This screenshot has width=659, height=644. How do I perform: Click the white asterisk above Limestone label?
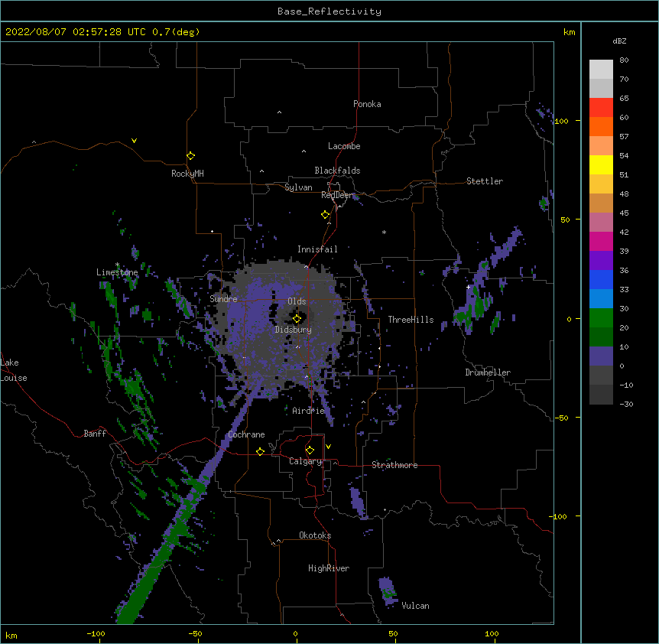[x=117, y=265]
